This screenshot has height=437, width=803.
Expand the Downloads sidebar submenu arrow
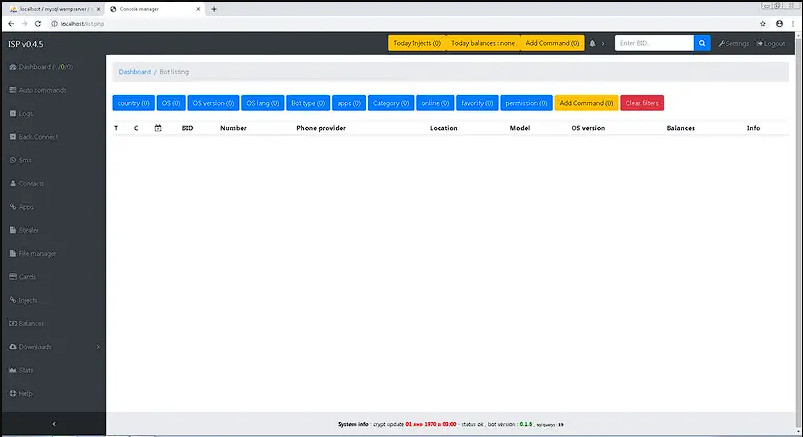pyautogui.click(x=98, y=347)
